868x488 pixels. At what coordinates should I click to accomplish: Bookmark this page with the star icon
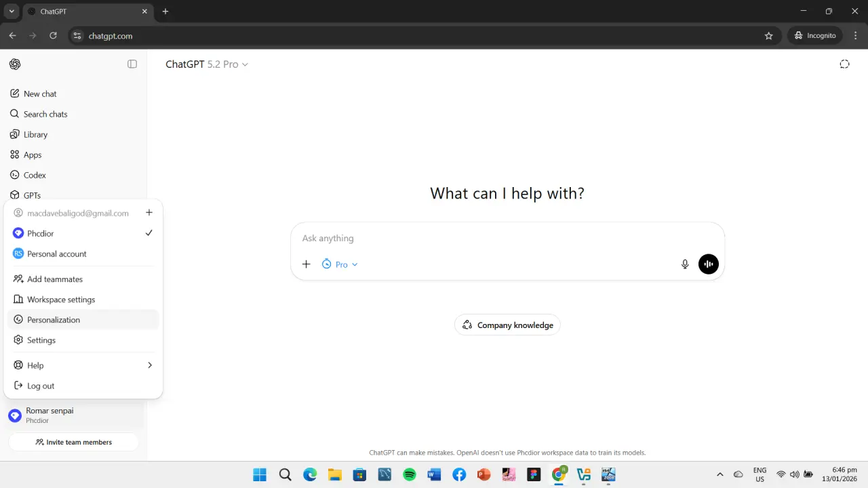point(768,36)
